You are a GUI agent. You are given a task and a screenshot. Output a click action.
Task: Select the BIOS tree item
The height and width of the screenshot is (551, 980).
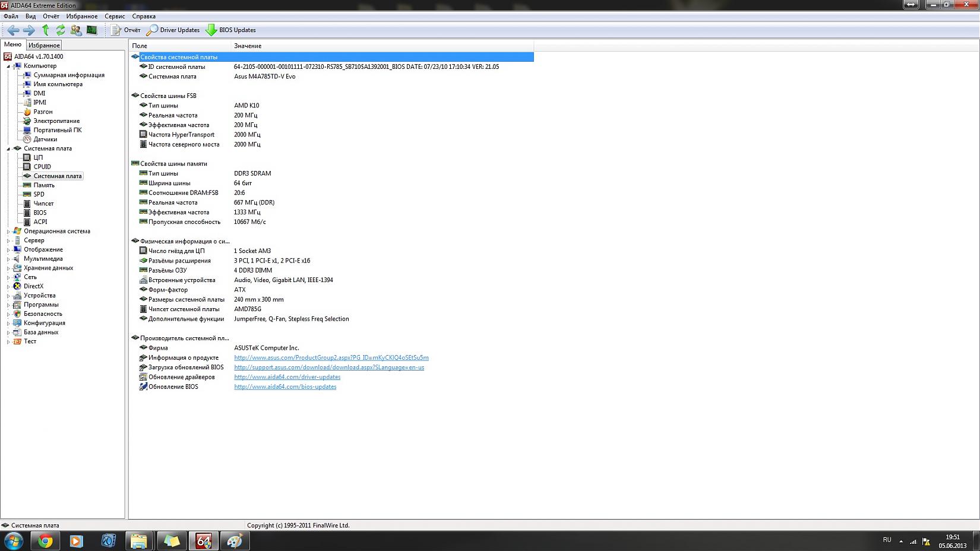(x=40, y=213)
